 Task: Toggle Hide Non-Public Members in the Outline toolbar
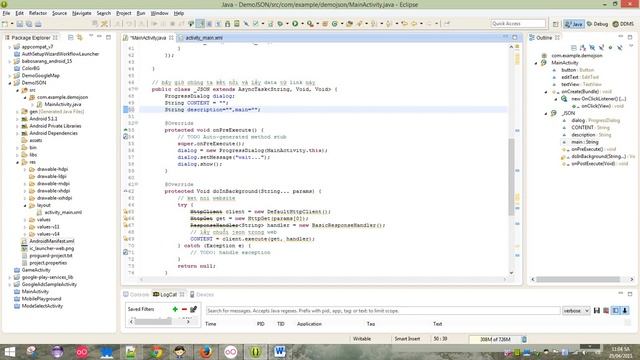(611, 48)
